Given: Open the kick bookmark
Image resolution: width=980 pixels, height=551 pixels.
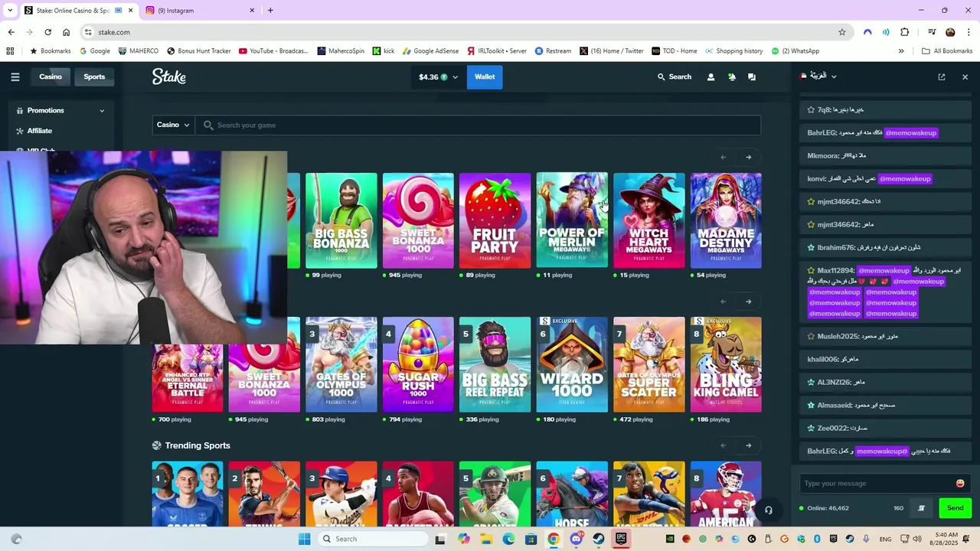Looking at the screenshot, I should coord(384,51).
